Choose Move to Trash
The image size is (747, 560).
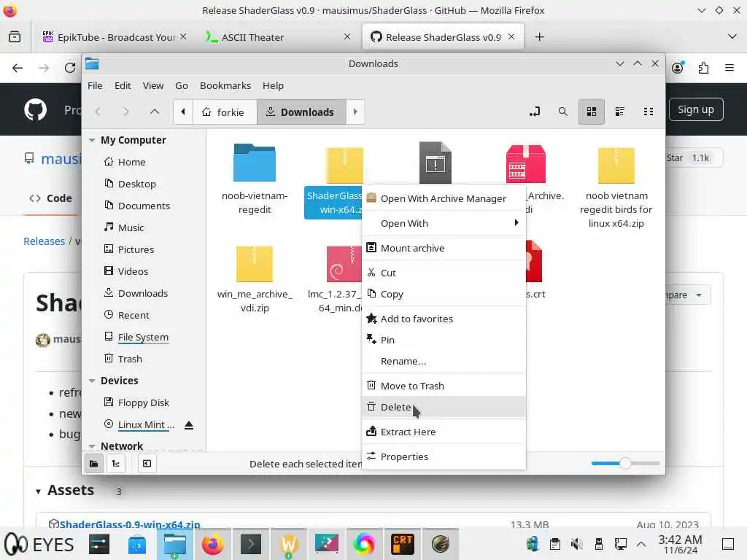pos(444,386)
